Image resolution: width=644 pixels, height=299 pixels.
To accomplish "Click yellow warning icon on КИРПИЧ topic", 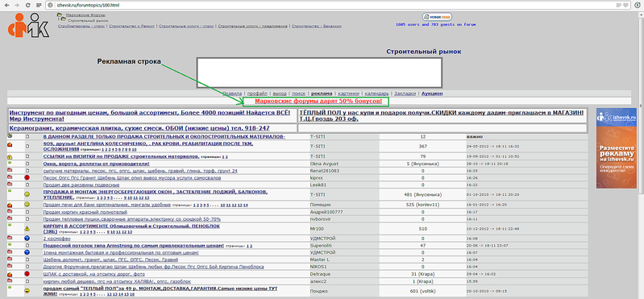I will pos(27,228).
